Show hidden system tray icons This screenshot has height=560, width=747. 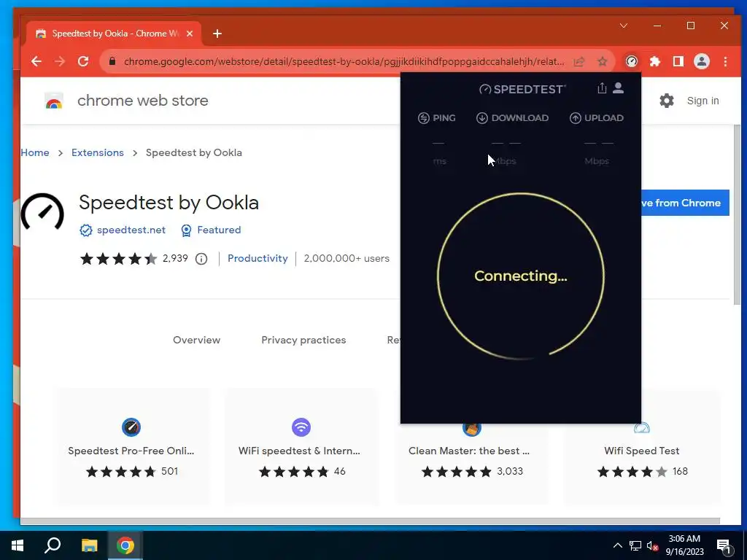617,545
